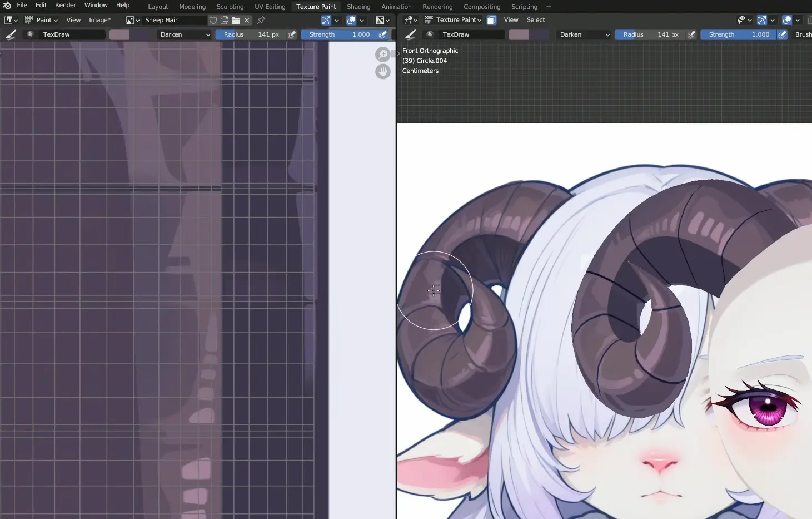Create new image copy of Sheep Hair

[225, 20]
